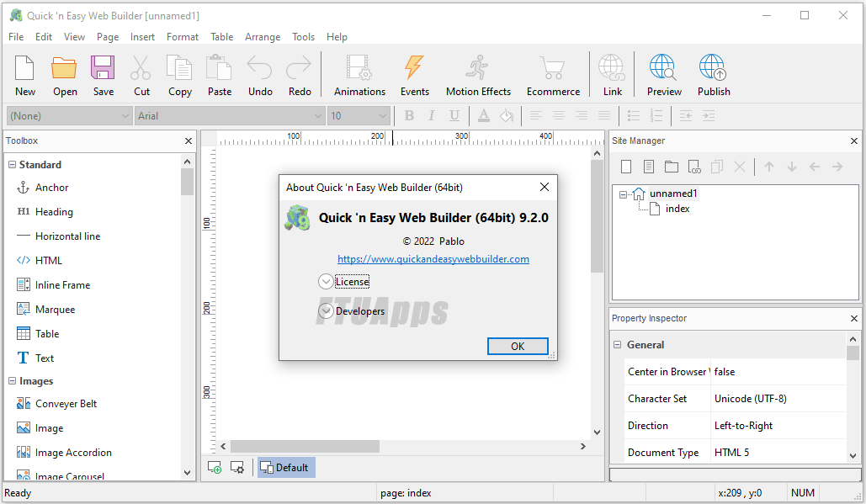
Task: Open the Arrange menu
Action: (263, 37)
